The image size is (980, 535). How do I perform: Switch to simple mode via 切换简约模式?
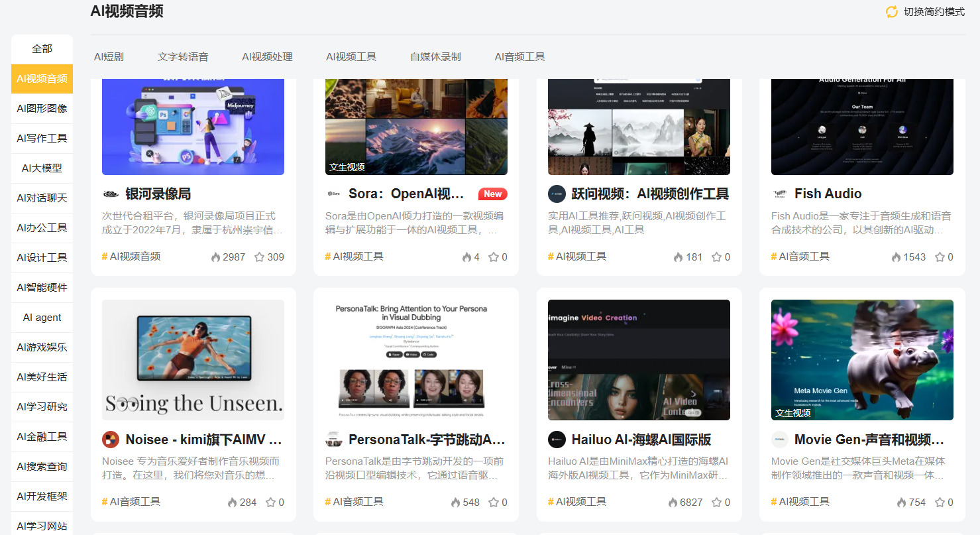coord(934,12)
